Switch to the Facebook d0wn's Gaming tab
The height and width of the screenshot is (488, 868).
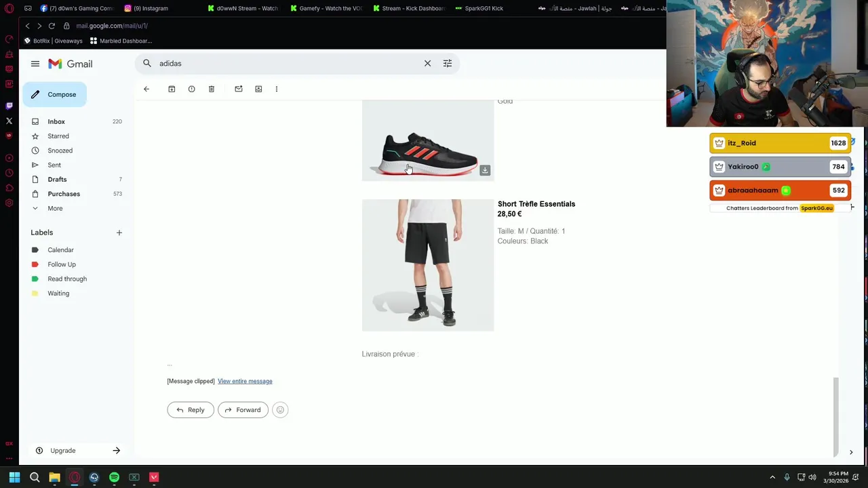(77, 8)
